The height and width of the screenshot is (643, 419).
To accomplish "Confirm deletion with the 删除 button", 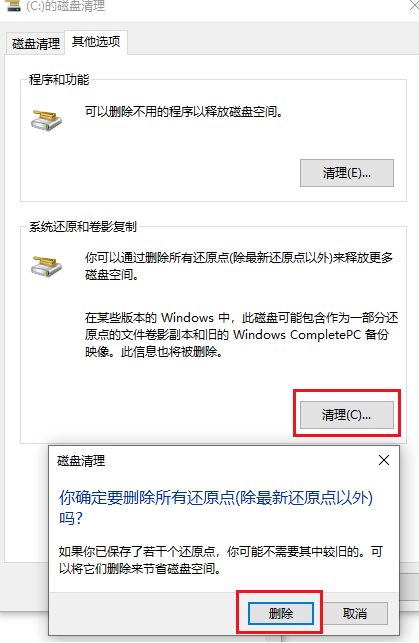I will (x=281, y=613).
